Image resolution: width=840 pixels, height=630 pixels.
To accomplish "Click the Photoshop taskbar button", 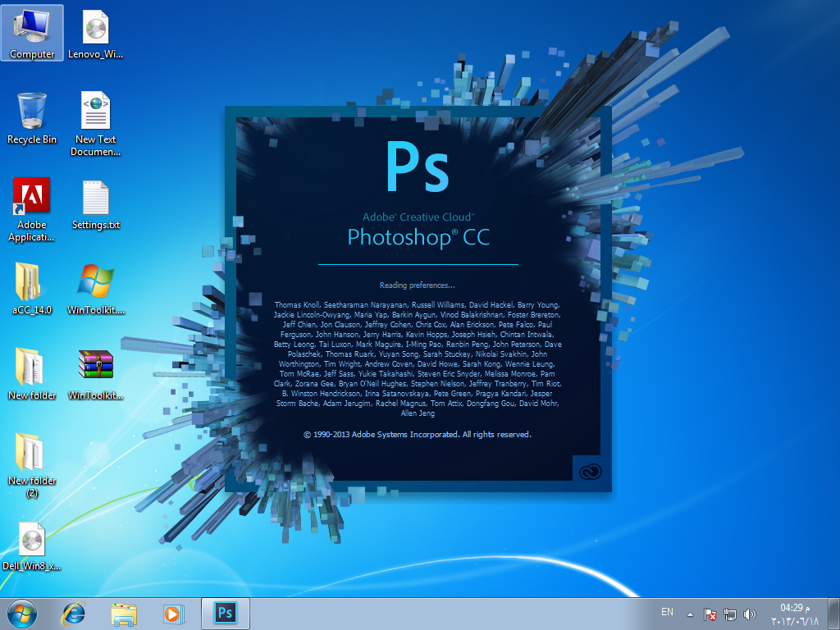I will coord(226,614).
